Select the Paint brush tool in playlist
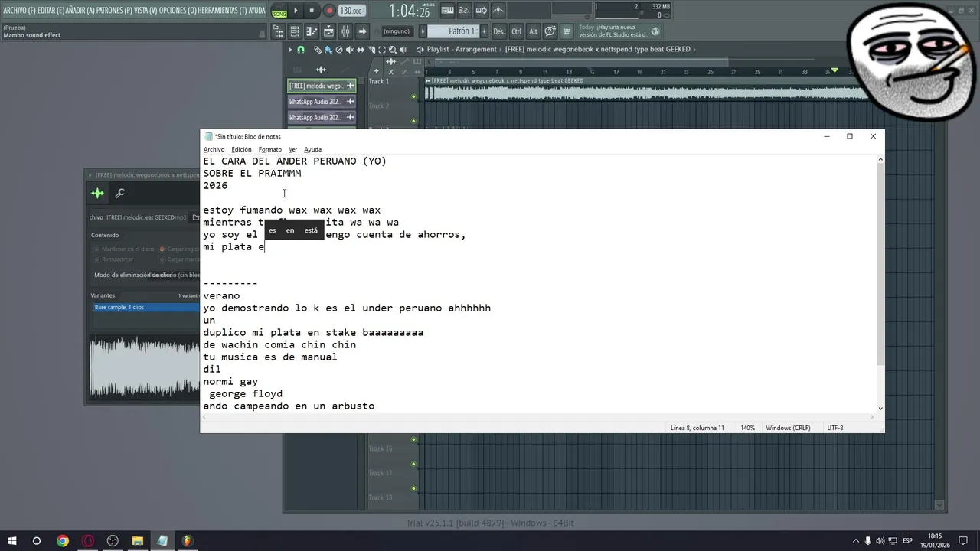The width and height of the screenshot is (980, 551). click(328, 50)
